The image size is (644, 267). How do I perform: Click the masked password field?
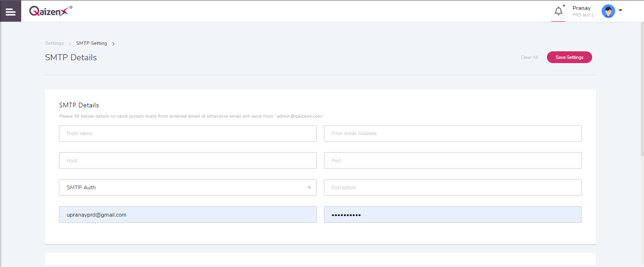pyautogui.click(x=453, y=215)
